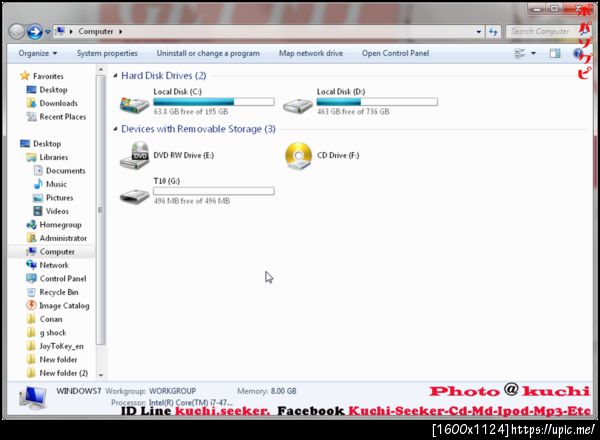Click the Image Catalog icon
The image size is (600, 440).
[31, 306]
